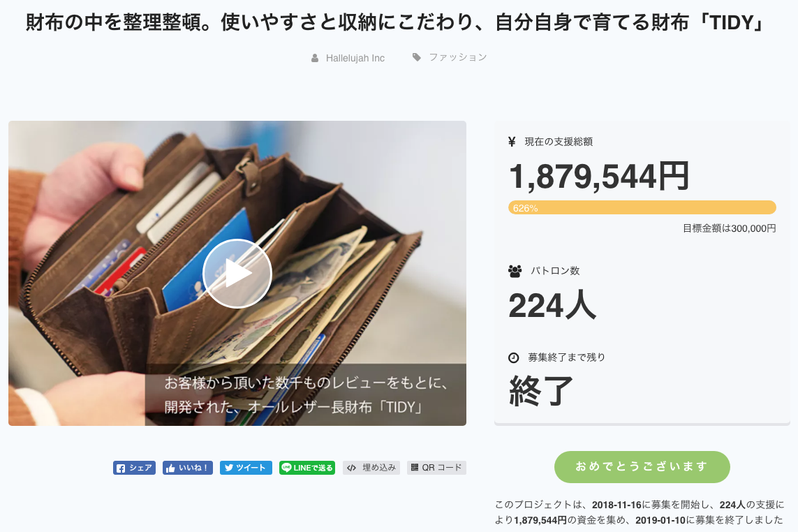Open the ファッション category tag

pos(457,57)
